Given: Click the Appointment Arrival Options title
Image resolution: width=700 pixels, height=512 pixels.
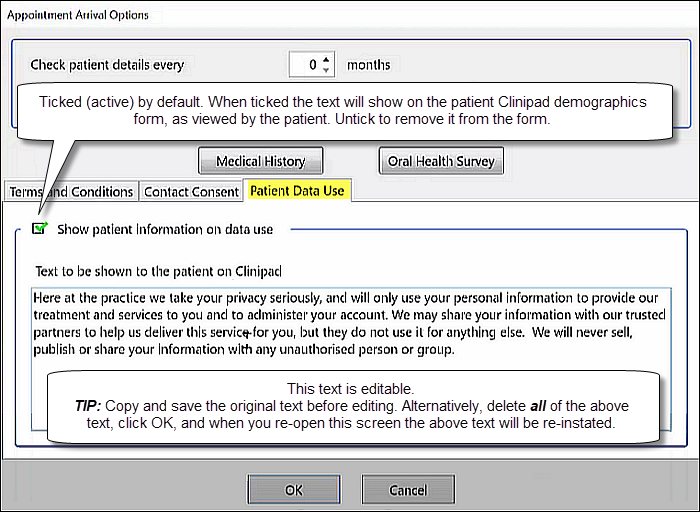Looking at the screenshot, I should tap(78, 15).
